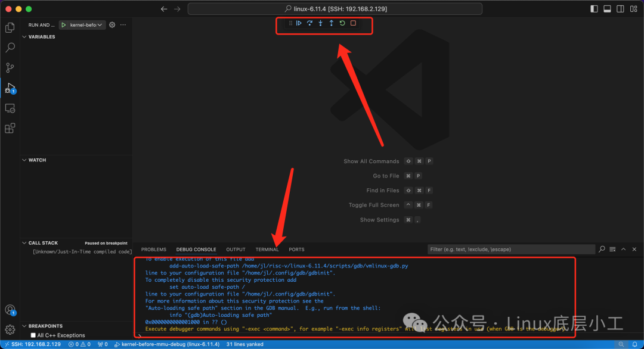
Task: Toggle secondary side bar layout button
Action: (620, 9)
